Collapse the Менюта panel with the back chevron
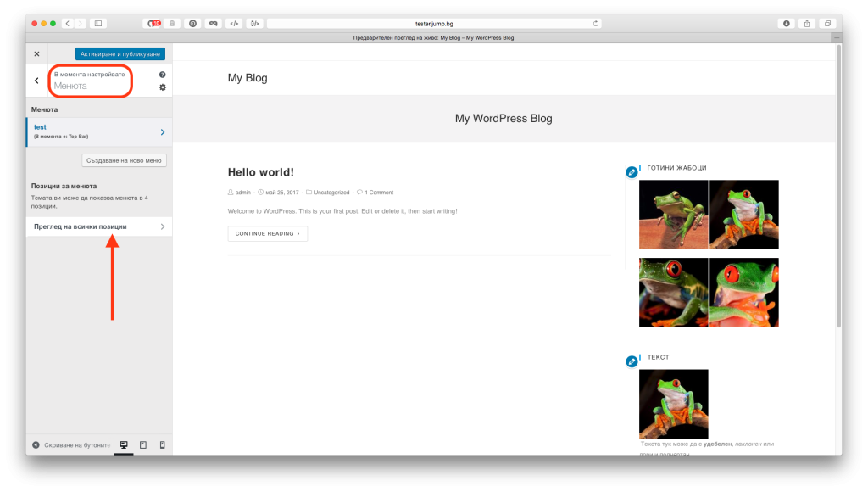Image resolution: width=868 pixels, height=492 pixels. click(36, 81)
